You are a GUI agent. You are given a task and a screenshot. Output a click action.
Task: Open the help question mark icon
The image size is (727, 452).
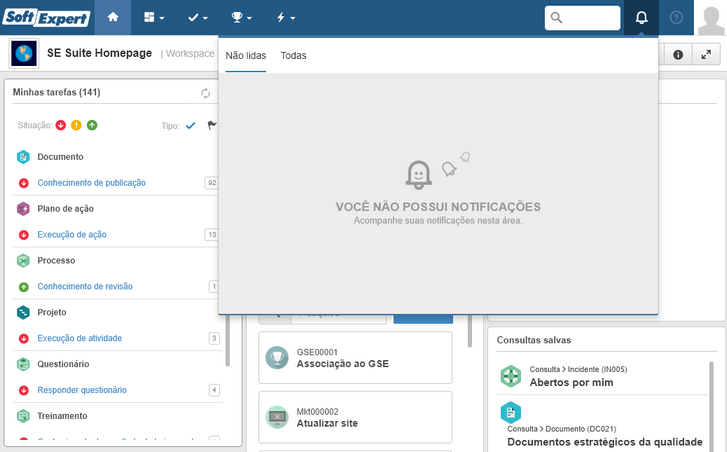point(676,18)
